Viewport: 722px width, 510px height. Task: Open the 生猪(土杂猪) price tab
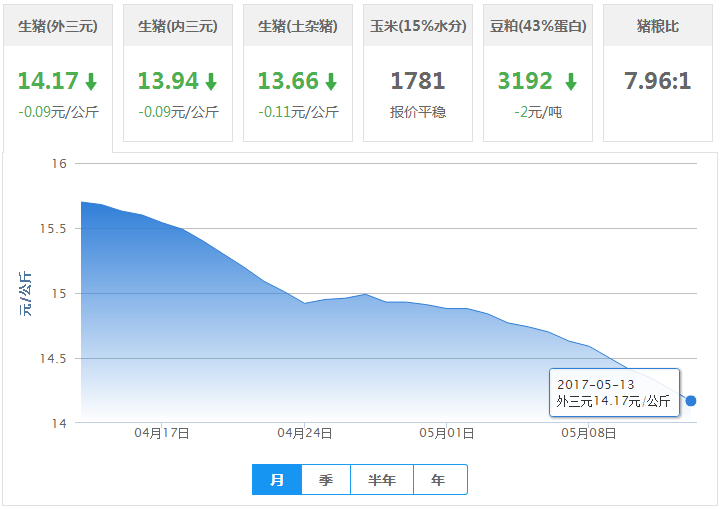pyautogui.click(x=298, y=26)
